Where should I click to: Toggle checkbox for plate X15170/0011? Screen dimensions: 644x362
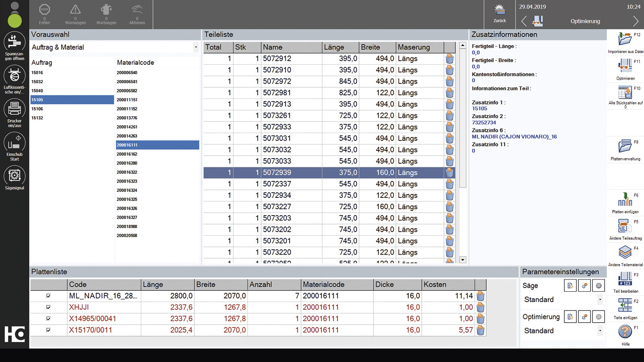pyautogui.click(x=48, y=330)
